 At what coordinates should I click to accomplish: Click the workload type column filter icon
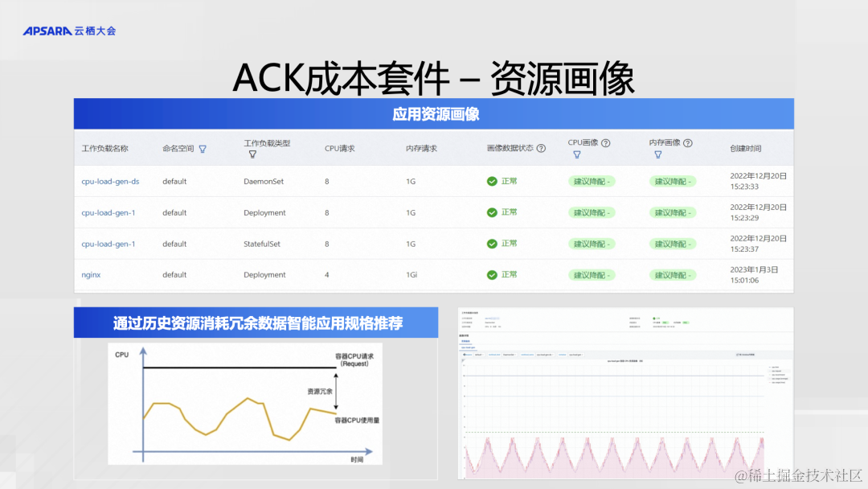pos(252,154)
